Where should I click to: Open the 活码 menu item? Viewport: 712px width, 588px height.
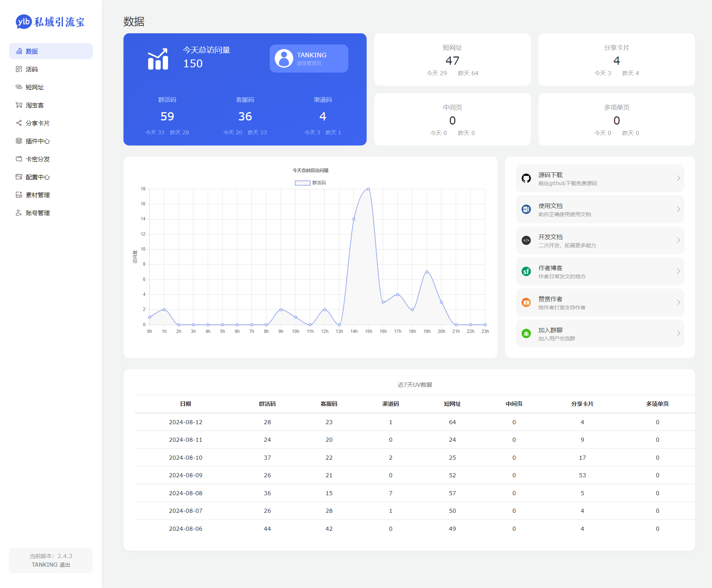(x=32, y=69)
